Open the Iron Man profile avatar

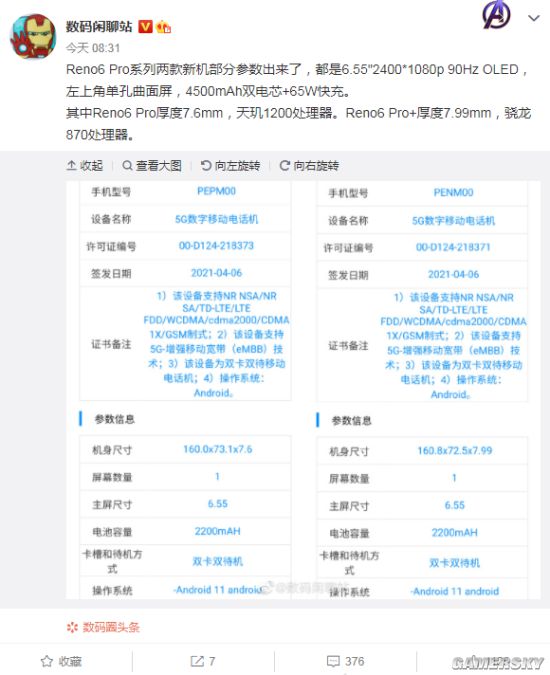33,36
